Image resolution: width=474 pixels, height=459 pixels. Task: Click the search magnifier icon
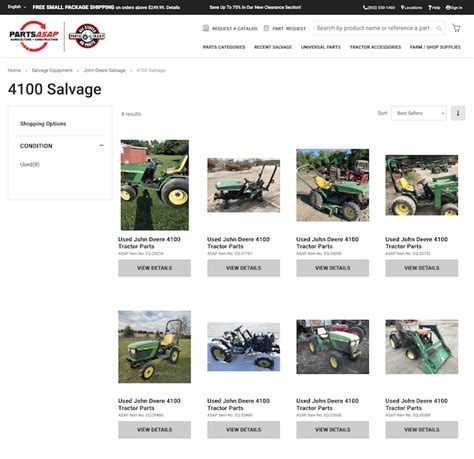coord(439,28)
